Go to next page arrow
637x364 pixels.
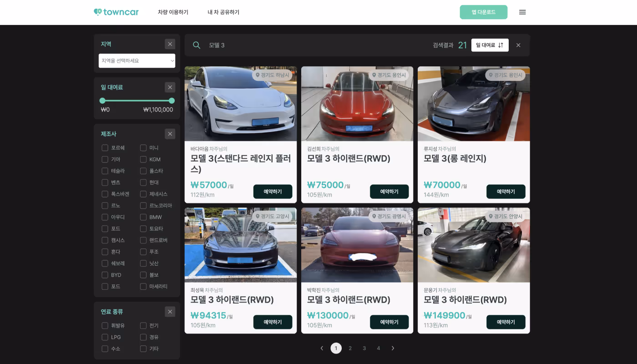393,348
